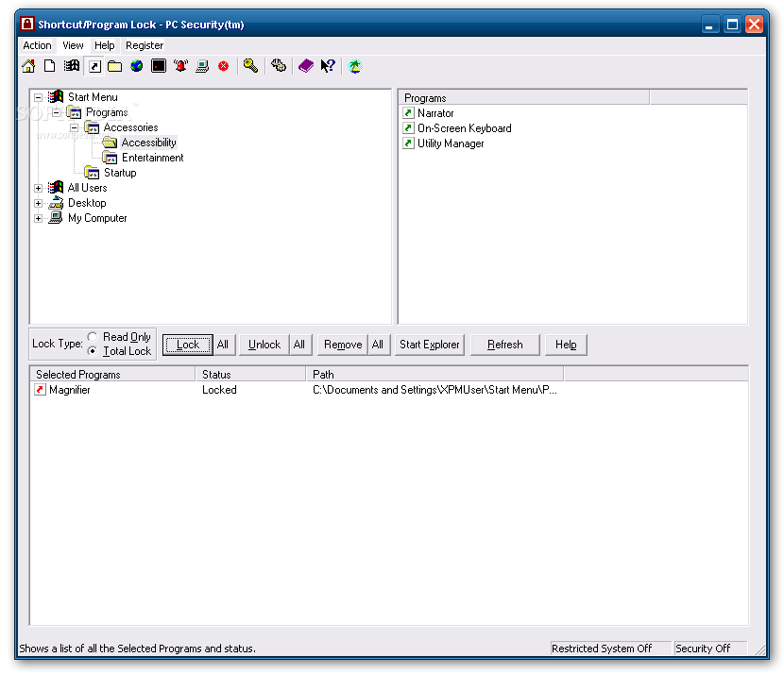Screen dimensions: 784x674
Task: Click the yellow key toolbar icon
Action: point(250,65)
